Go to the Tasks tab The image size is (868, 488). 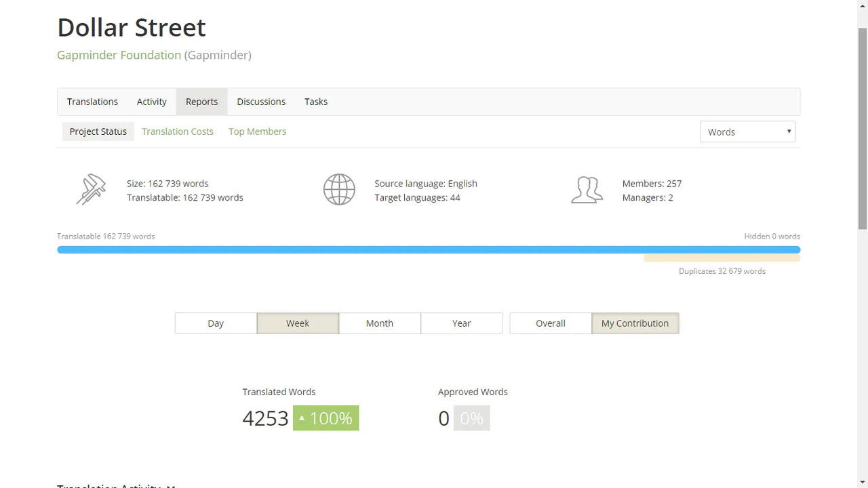pyautogui.click(x=316, y=102)
